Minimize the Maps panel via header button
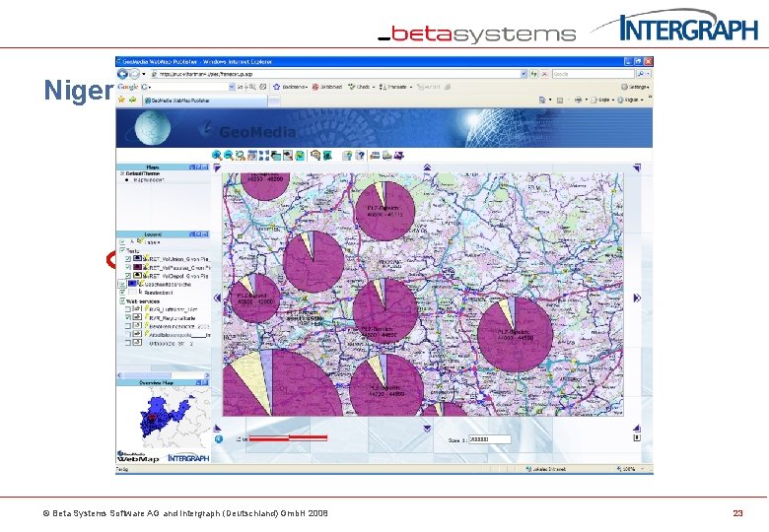This screenshot has height=532, width=769. 192,167
